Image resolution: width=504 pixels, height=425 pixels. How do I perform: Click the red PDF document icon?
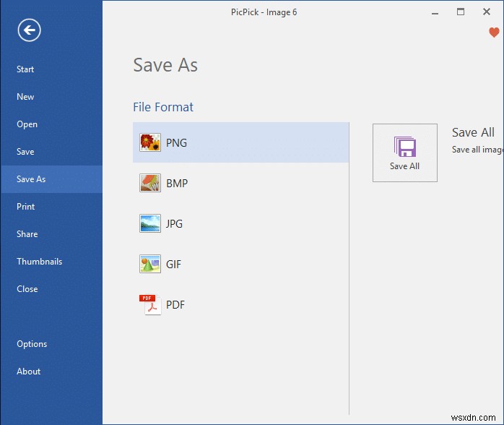pyautogui.click(x=150, y=304)
